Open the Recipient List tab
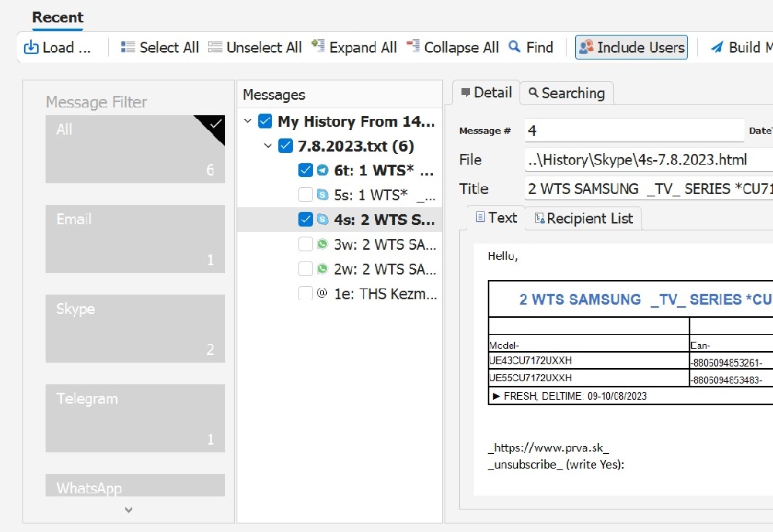Viewport: 773px width, 532px height. coord(583,218)
